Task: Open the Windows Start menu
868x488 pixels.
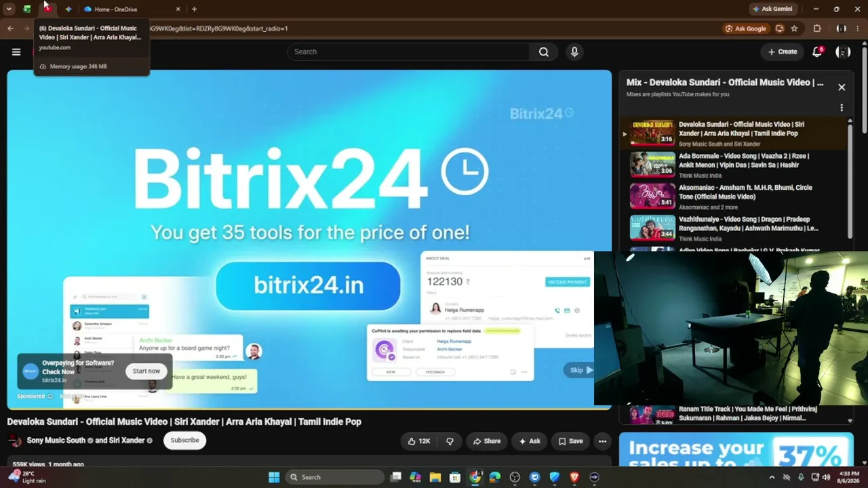Action: tap(274, 477)
